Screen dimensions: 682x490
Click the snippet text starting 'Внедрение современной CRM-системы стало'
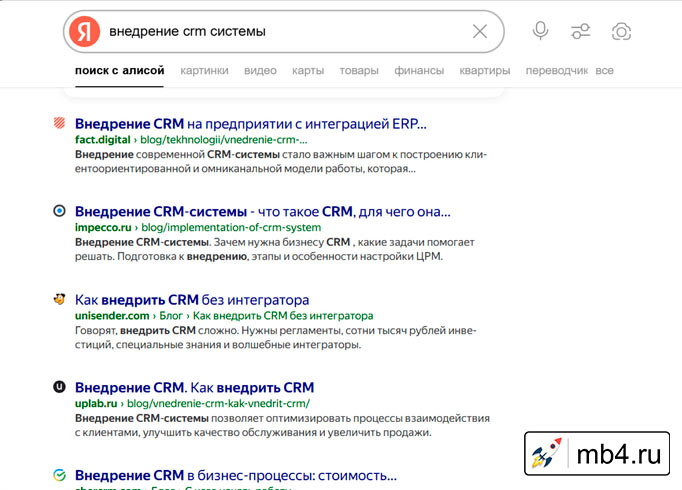[281, 162]
